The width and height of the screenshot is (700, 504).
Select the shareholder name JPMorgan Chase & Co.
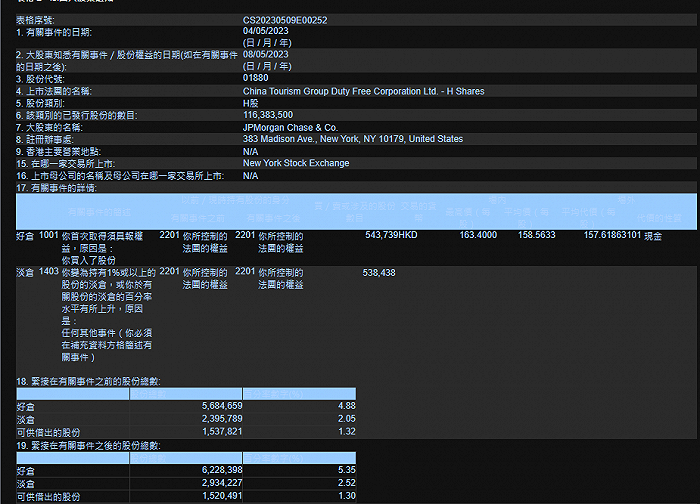point(290,128)
